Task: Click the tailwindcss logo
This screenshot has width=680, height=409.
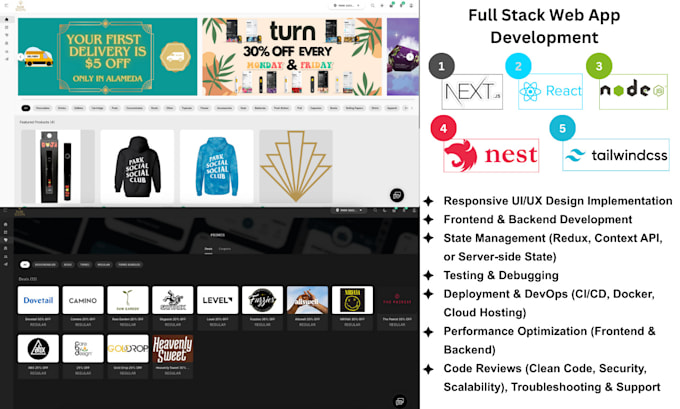Action: [x=616, y=155]
